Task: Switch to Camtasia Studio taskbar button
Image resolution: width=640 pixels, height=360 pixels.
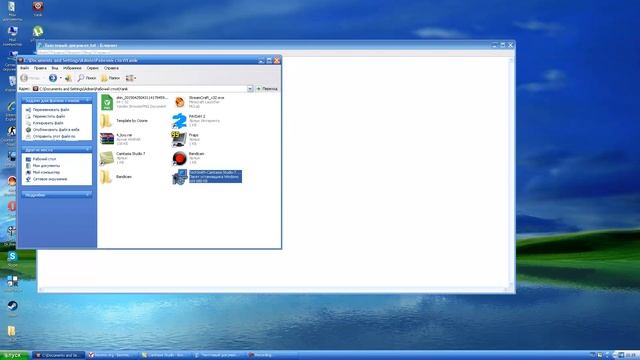Action: click(164, 356)
